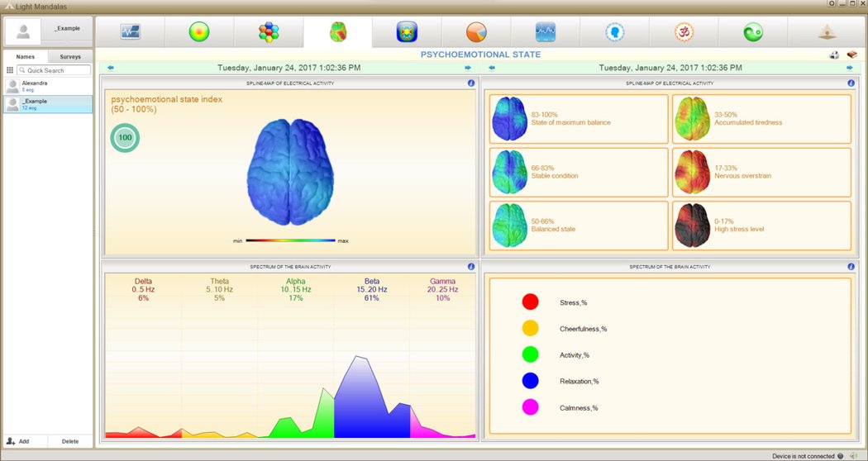Select the orange pie chart tab
The height and width of the screenshot is (461, 868).
(476, 32)
